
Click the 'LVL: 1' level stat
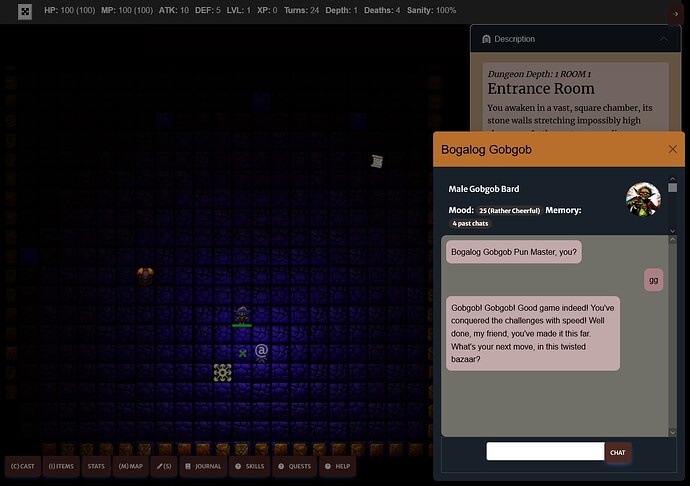pos(239,10)
